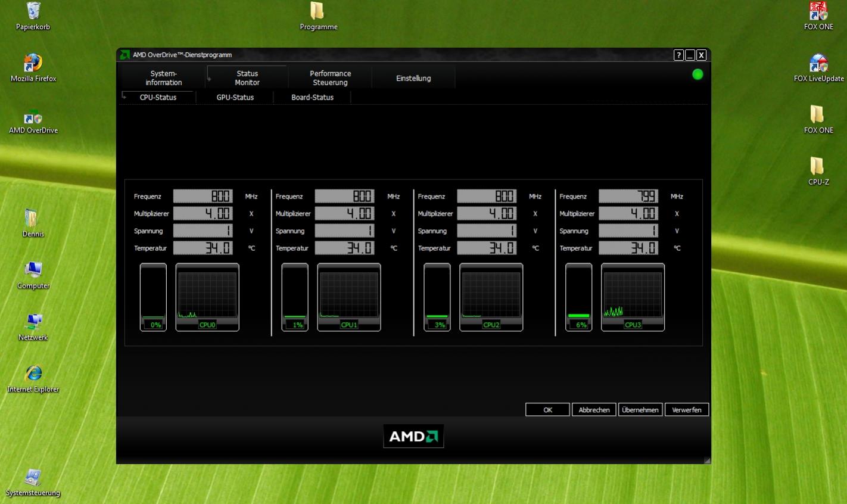Click the CPU1 Frequenz field showing 800
This screenshot has height=504, width=847.
pos(345,196)
